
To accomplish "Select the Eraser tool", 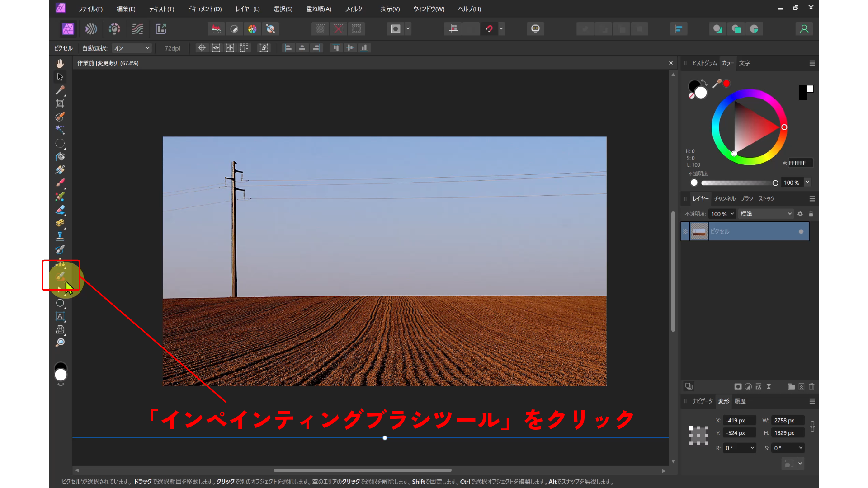I will point(60,210).
